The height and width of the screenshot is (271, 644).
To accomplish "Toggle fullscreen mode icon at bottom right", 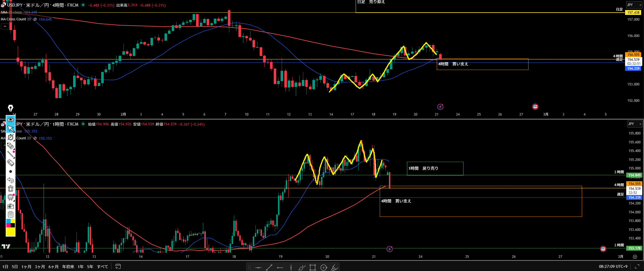I will pos(637,266).
